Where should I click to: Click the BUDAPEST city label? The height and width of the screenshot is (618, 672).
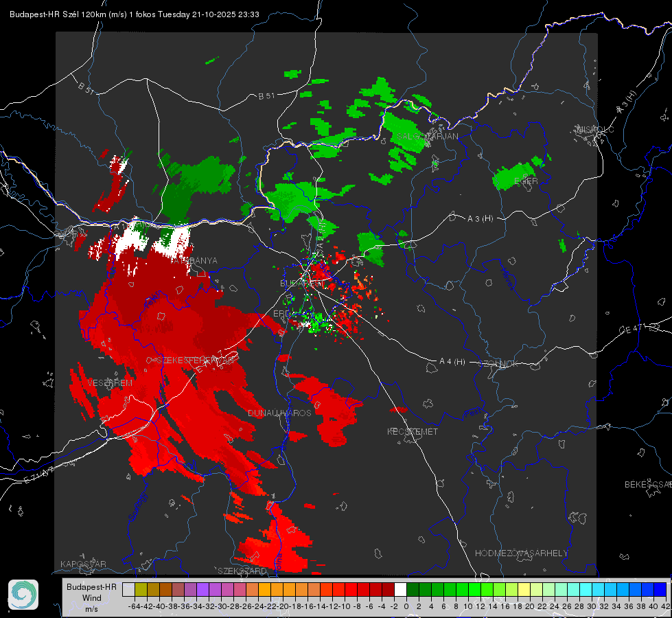tap(302, 283)
